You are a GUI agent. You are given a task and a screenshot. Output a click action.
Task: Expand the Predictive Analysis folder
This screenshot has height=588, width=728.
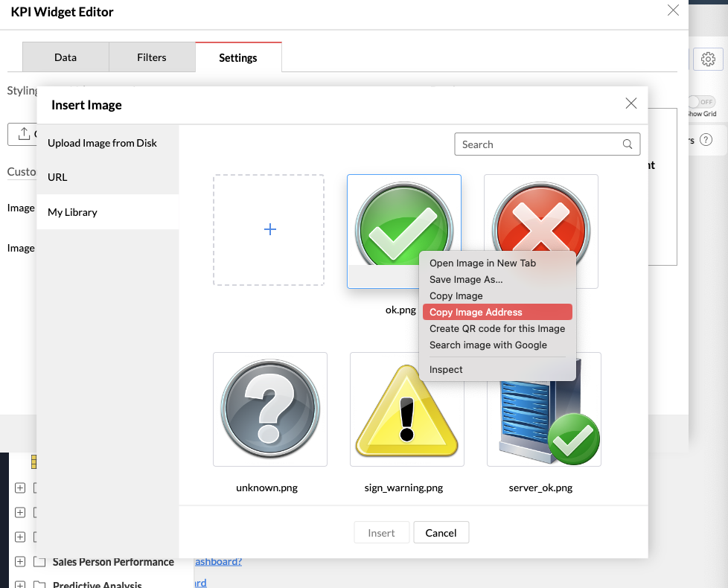pos(20,584)
